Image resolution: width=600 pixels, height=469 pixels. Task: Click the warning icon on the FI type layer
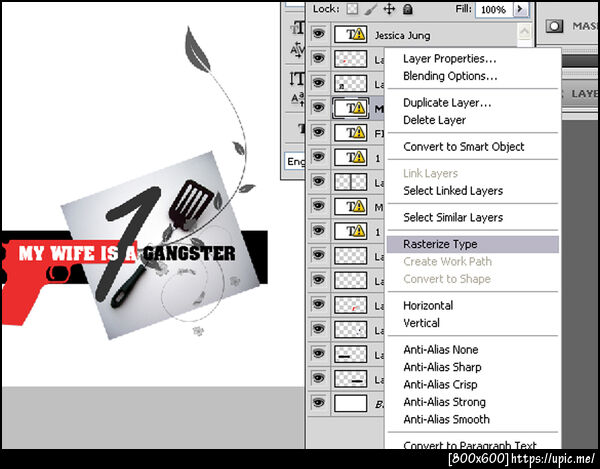pos(359,133)
